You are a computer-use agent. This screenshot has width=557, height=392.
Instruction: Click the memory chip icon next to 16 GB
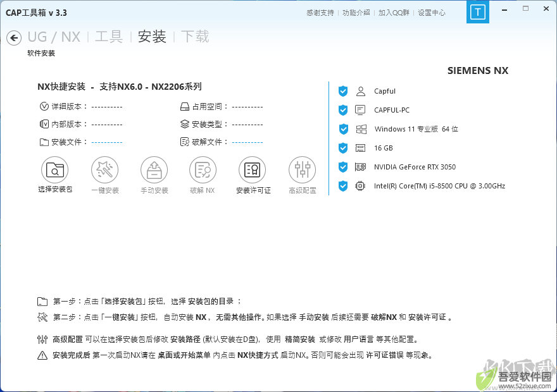pos(361,148)
